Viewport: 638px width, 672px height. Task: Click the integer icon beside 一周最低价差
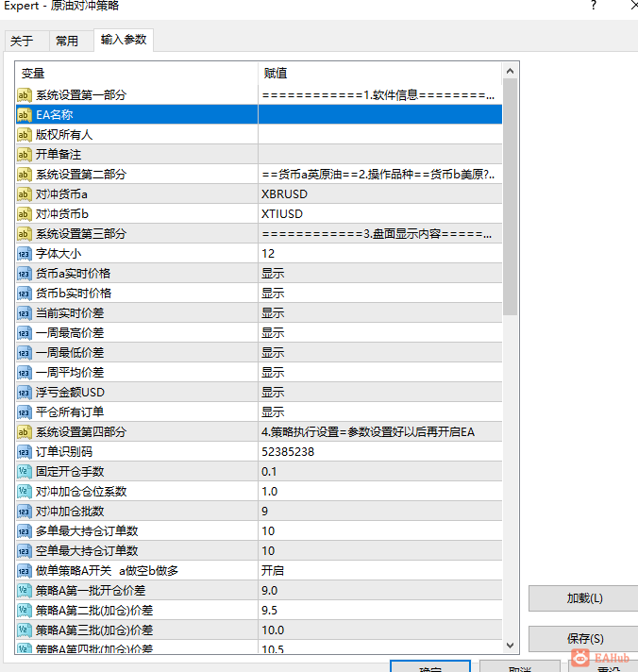coord(25,353)
